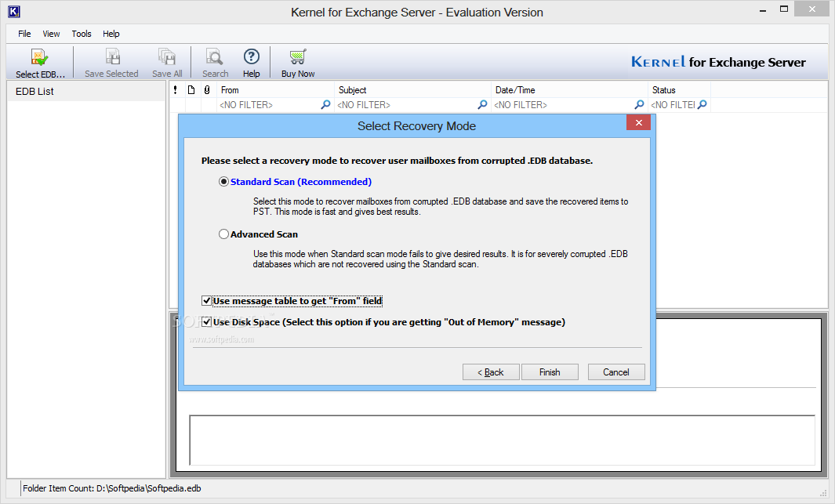
Task: Click the Kernel app icon in title bar
Action: pos(14,11)
